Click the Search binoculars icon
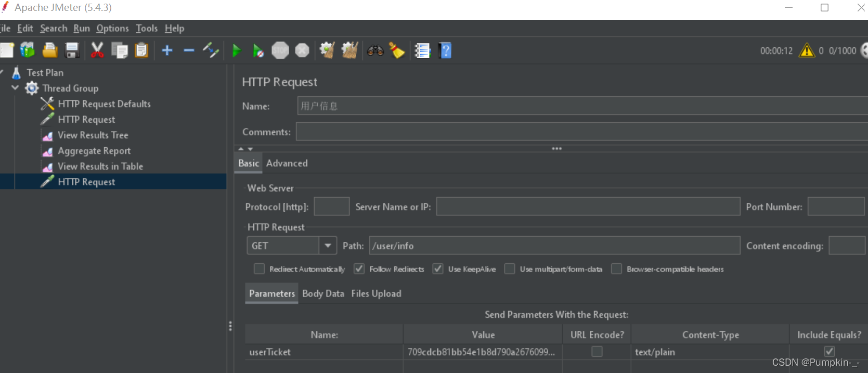Screen dimensions: 868x373 375,50
